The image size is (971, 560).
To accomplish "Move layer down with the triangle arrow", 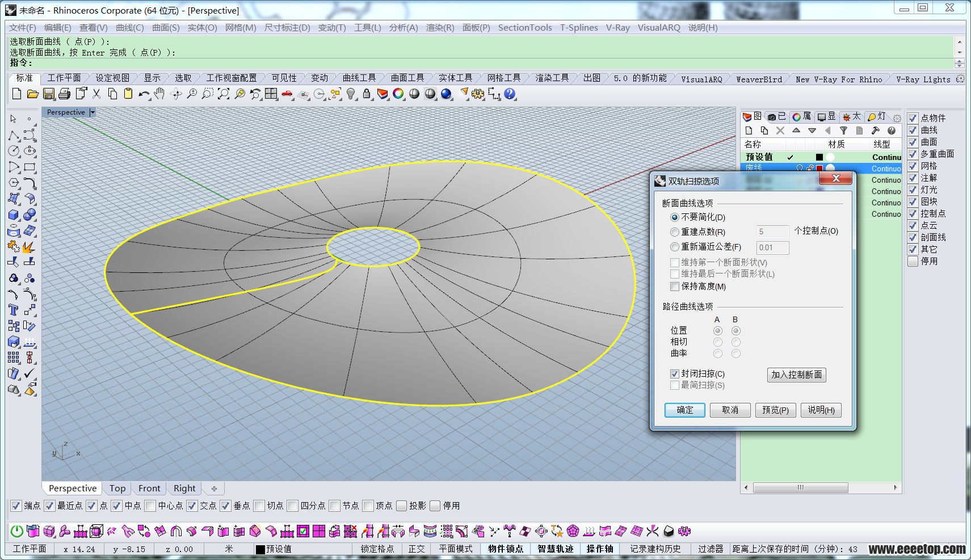I will [x=812, y=130].
